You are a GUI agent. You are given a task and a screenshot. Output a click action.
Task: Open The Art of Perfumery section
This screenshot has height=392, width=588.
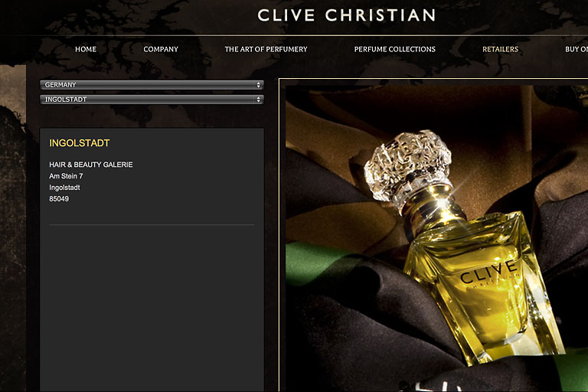point(266,49)
